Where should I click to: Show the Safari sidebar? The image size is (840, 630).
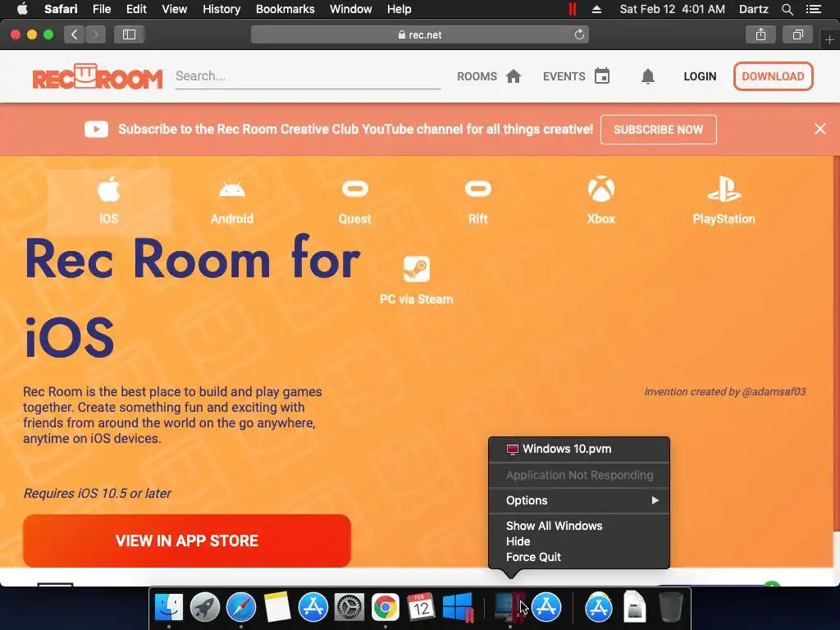[x=129, y=34]
